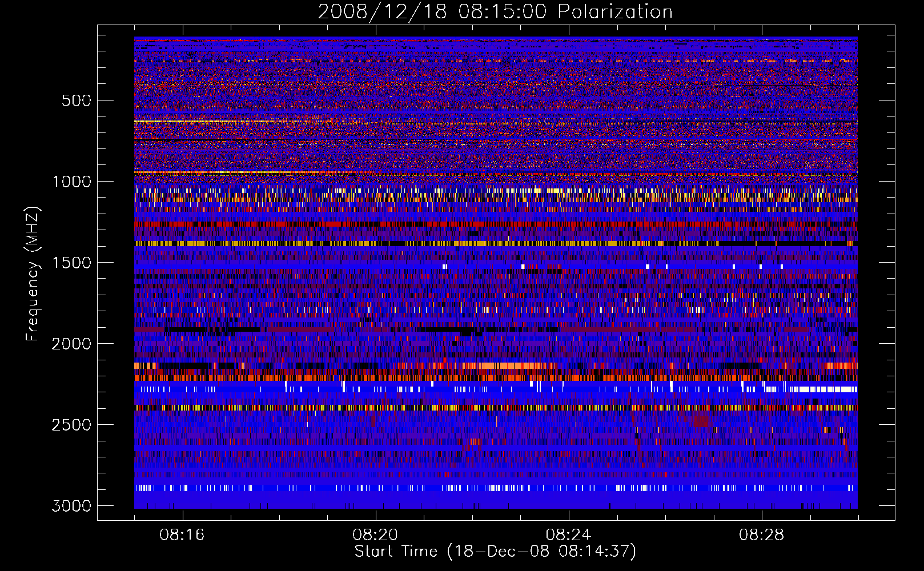Click the 500 frequency tick label
The image size is (924, 571).
[x=76, y=100]
